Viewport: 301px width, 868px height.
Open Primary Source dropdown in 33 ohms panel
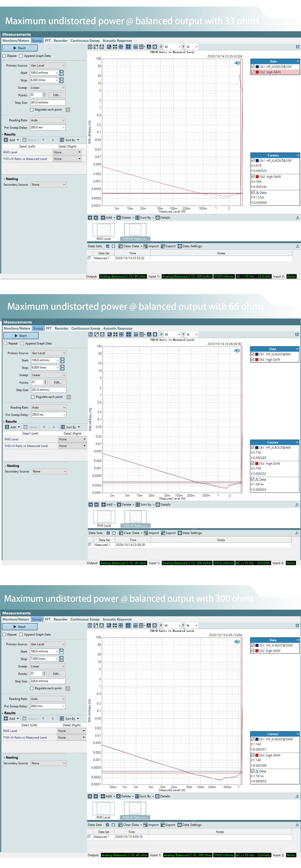point(48,65)
